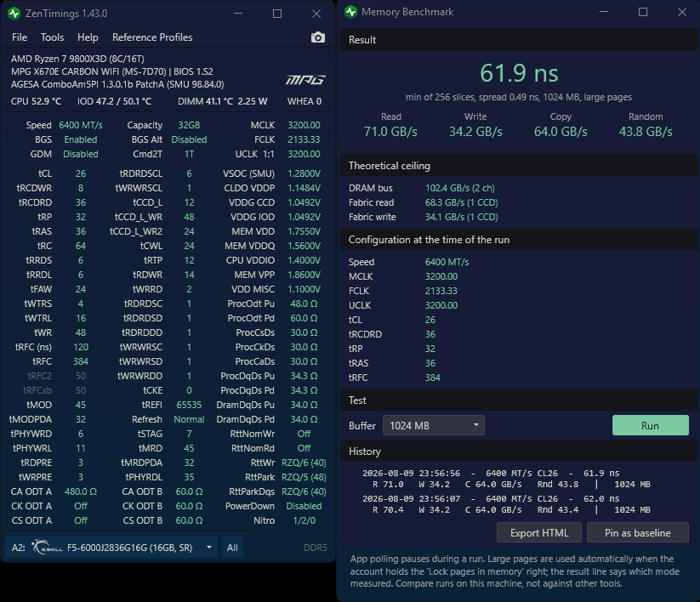The image size is (700, 602).
Task: Maximize the Memory Benchmark window
Action: 643,12
